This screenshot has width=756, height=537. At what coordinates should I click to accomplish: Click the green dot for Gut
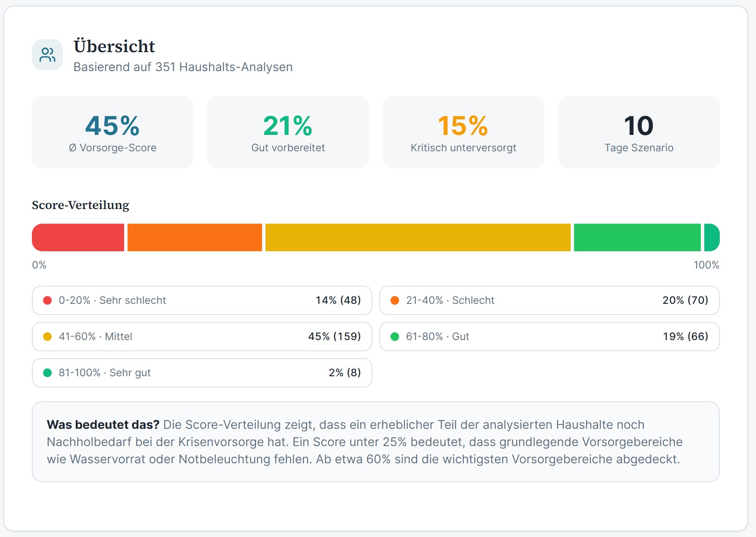pos(394,337)
